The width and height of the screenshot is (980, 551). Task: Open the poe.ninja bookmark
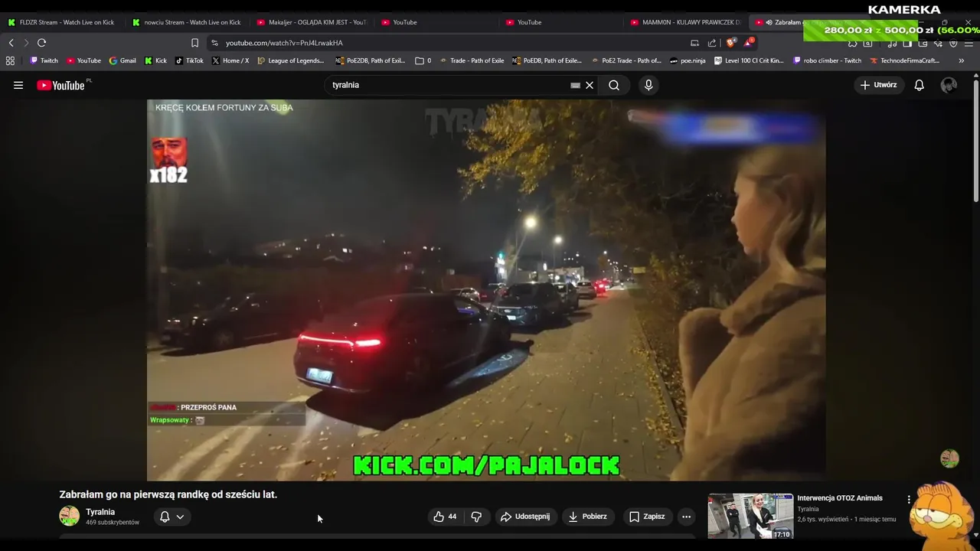pyautogui.click(x=688, y=60)
